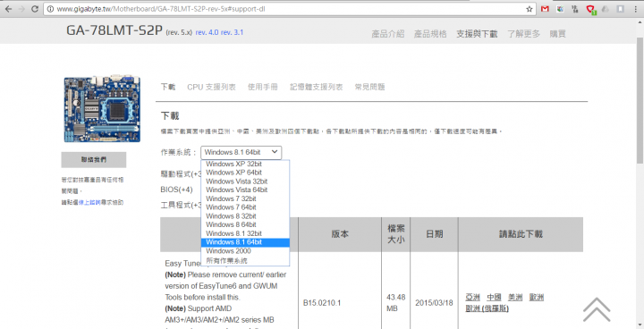
Task: Select Windows XP 64bit option
Action: click(245, 173)
